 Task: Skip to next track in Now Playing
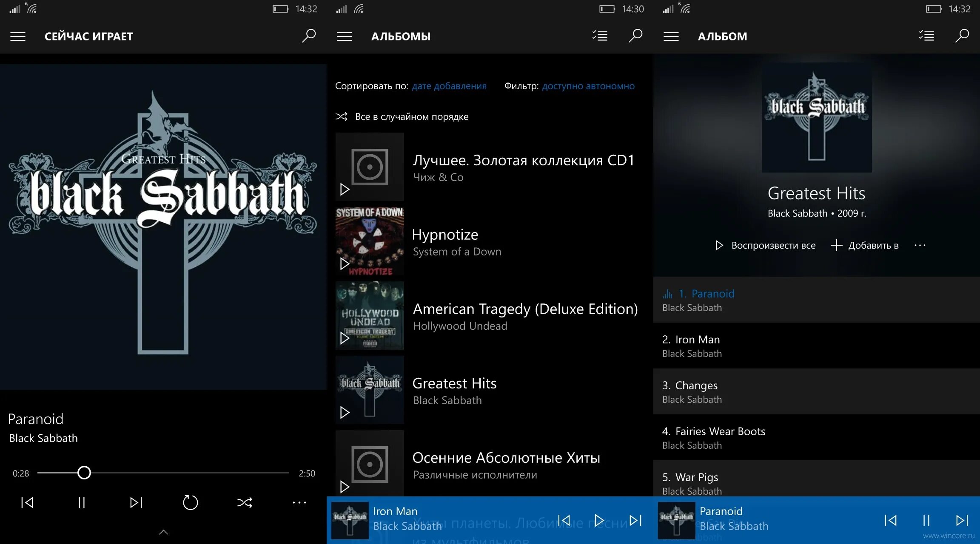click(x=136, y=503)
